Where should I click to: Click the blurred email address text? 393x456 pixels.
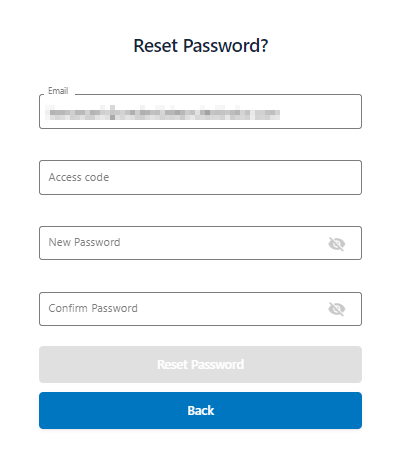click(164, 113)
